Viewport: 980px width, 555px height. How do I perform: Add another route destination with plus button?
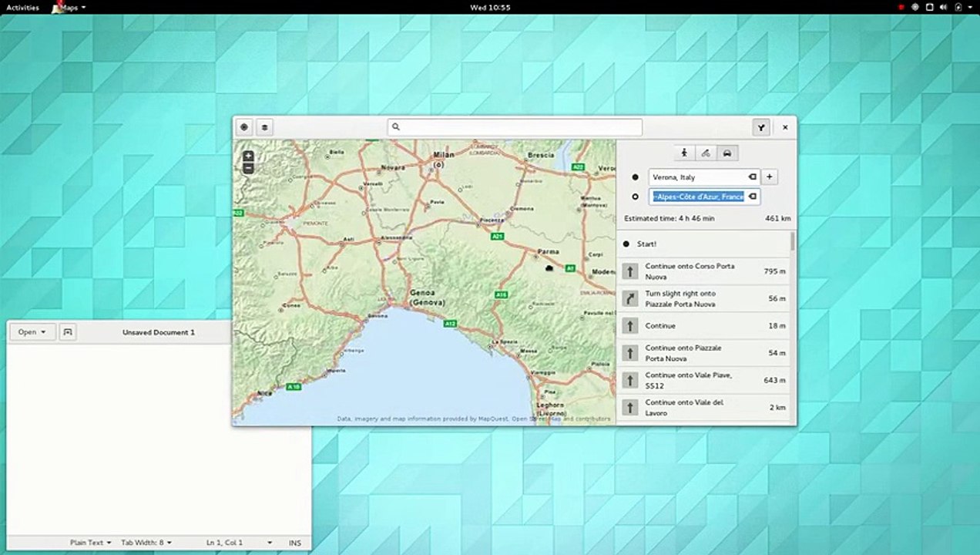click(769, 177)
